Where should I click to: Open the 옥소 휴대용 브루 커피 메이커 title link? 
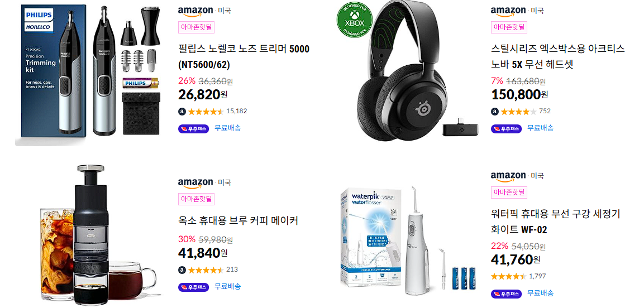[x=238, y=220]
